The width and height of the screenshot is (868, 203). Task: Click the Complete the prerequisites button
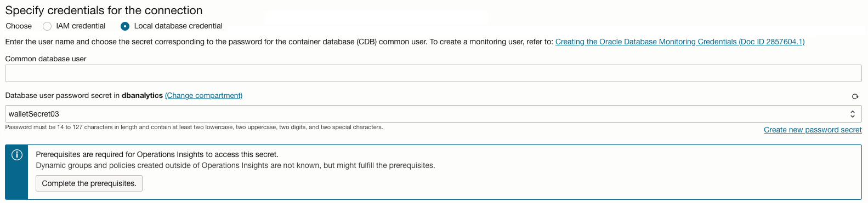coord(89,183)
